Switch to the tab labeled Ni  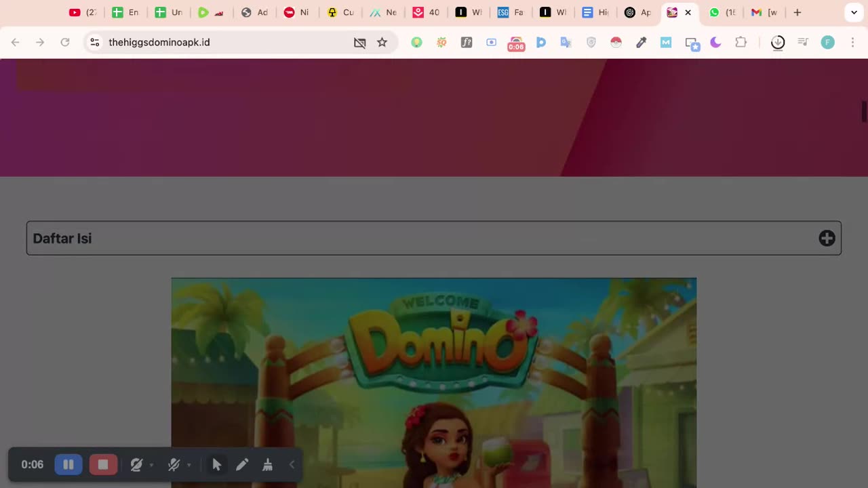click(x=296, y=12)
